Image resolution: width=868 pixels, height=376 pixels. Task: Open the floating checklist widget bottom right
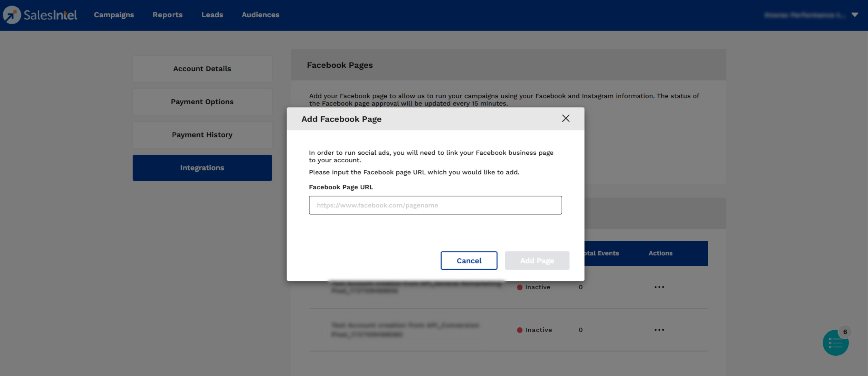click(x=836, y=342)
